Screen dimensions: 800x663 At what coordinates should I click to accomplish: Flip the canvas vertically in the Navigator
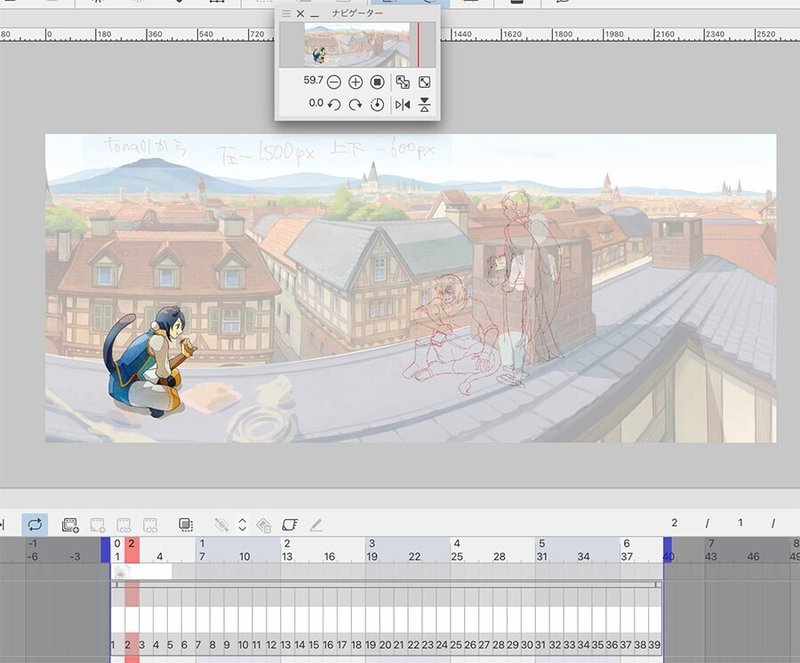pyautogui.click(x=424, y=105)
